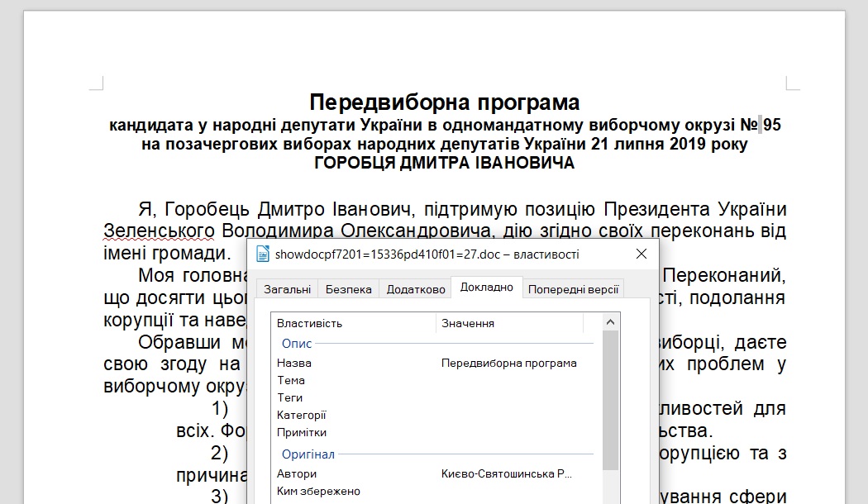Click the Властивість column header
The width and height of the screenshot is (868, 504).
(x=309, y=323)
